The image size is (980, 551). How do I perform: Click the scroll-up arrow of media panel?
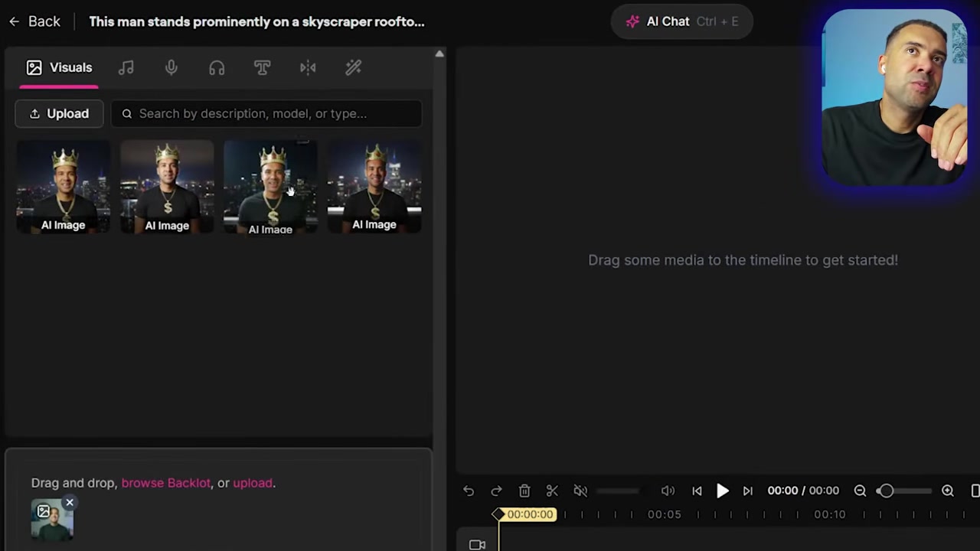point(439,54)
